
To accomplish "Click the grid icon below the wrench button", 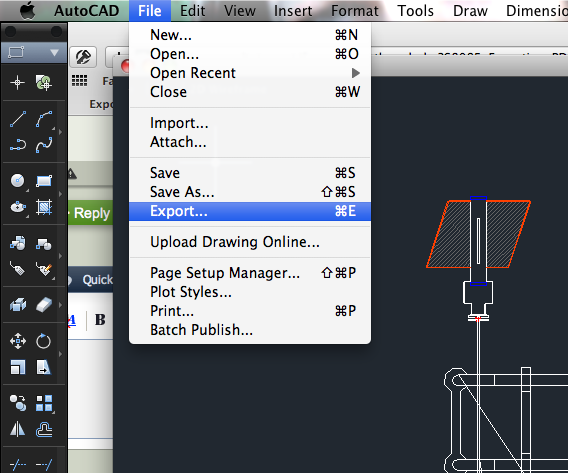I will pyautogui.click(x=79, y=80).
